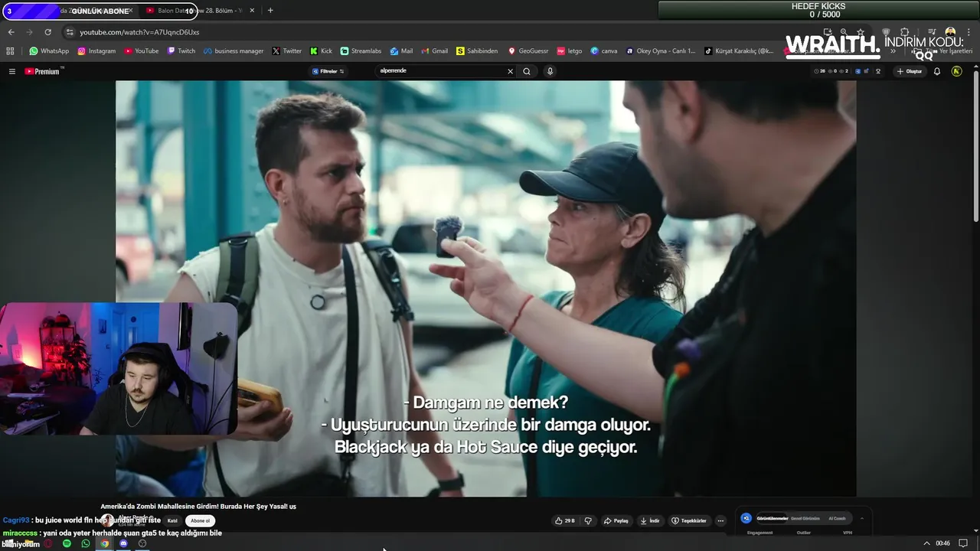This screenshot has width=980, height=551.
Task: Open the Filtreler dropdown
Action: pos(328,71)
